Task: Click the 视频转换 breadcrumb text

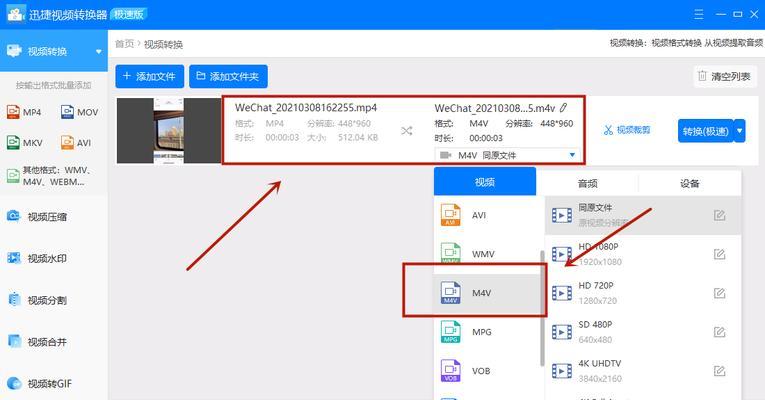Action: 163,44
